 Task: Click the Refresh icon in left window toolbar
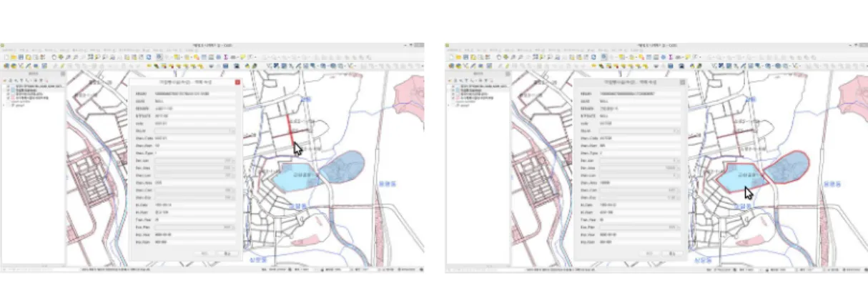click(x=149, y=57)
